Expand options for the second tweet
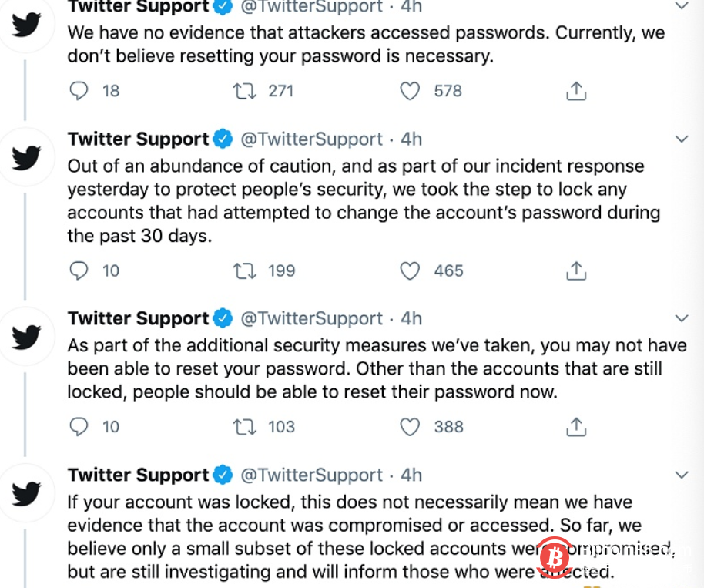Image resolution: width=704 pixels, height=588 pixels. (x=681, y=139)
